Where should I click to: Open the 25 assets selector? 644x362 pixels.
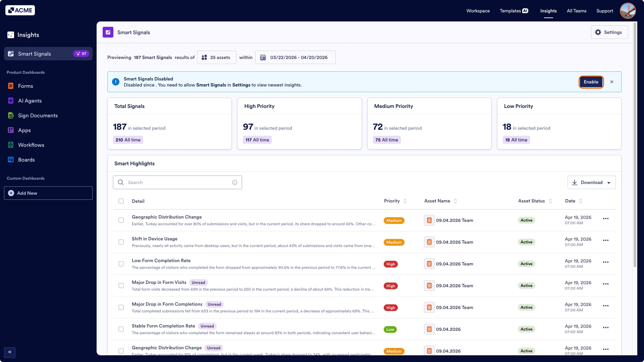click(217, 58)
